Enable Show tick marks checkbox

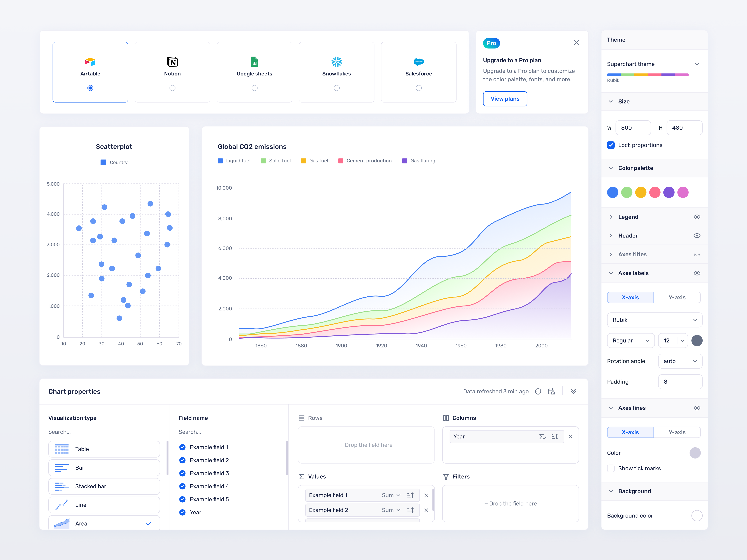pyautogui.click(x=611, y=468)
